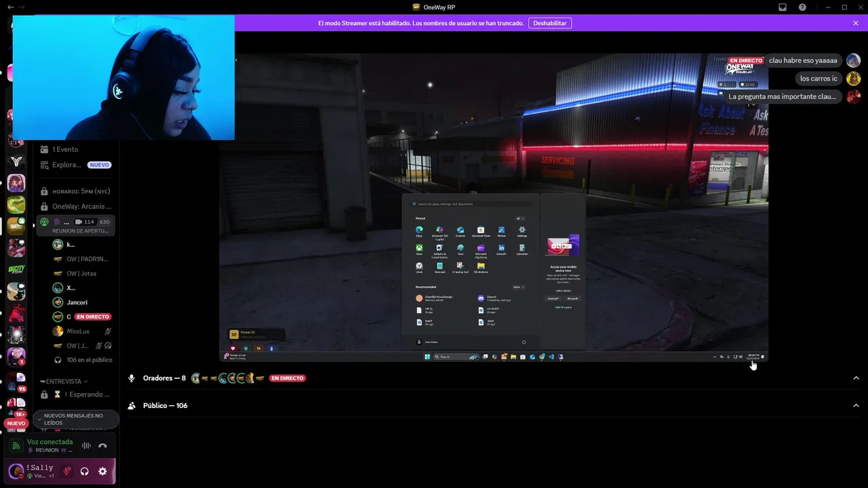Unmute the microphone
The height and width of the screenshot is (488, 868).
67,471
